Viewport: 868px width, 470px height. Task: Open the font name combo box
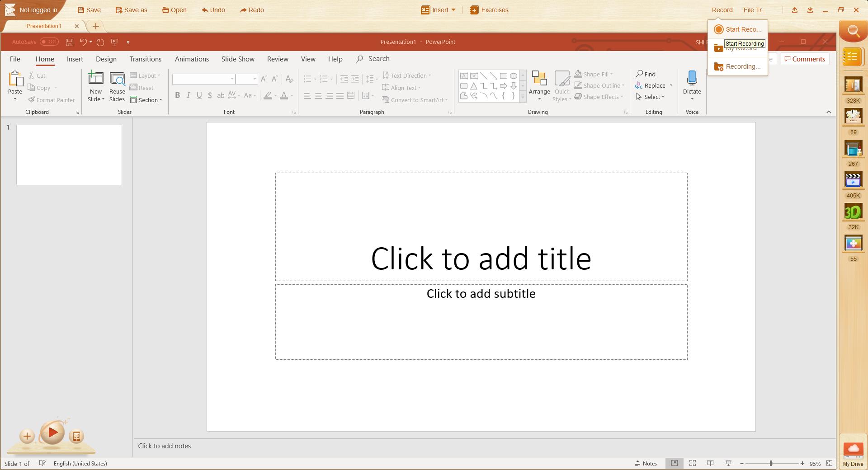click(203, 79)
